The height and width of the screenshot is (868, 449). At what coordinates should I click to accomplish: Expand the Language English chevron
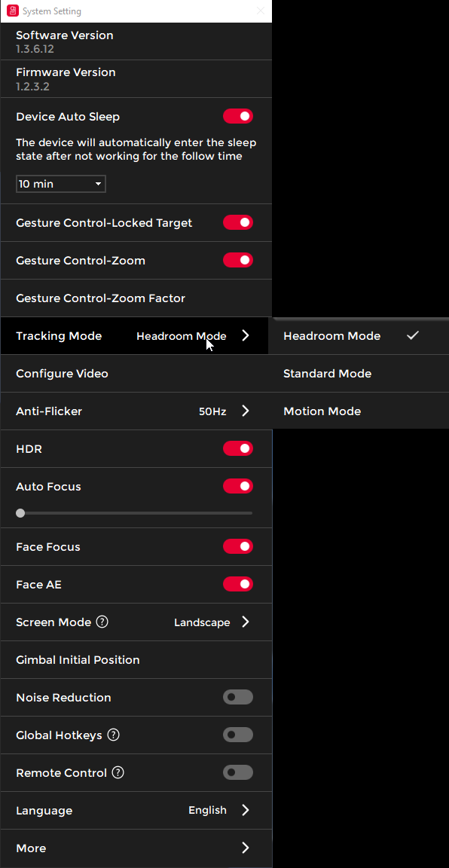click(246, 810)
